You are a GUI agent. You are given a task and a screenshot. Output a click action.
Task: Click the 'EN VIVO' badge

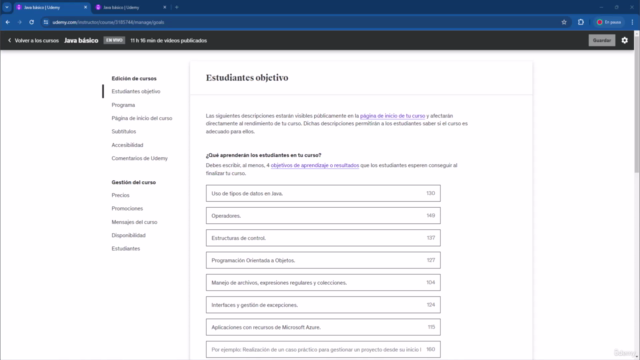pos(114,40)
